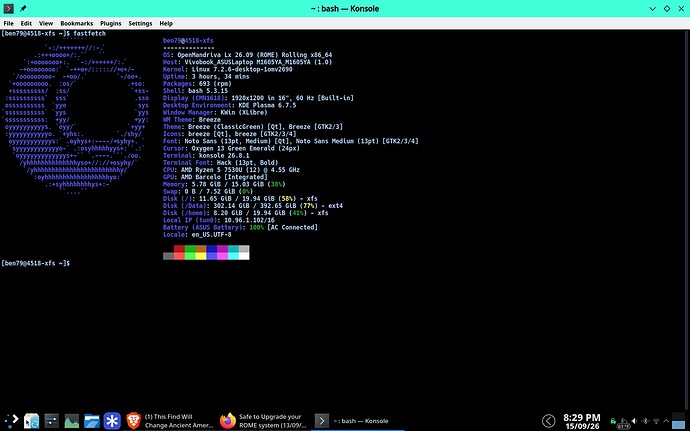This screenshot has width=690, height=431.
Task: Click the 'Host: Vivobook_ASUSLaptop' line
Action: [247, 62]
